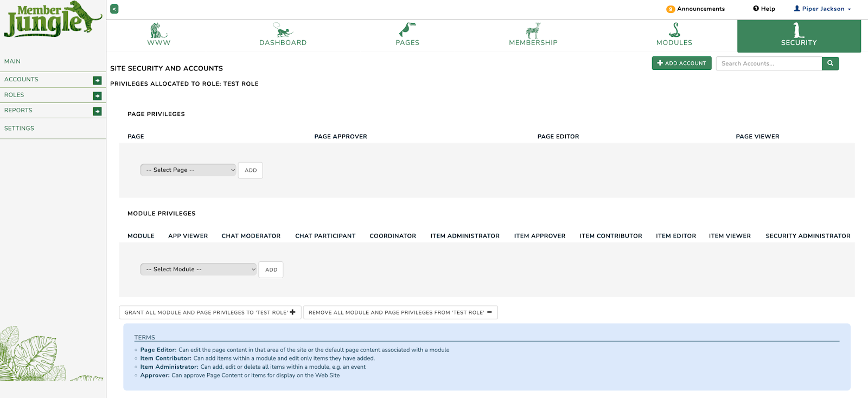Click the Site Security and Accounts heading

click(167, 68)
